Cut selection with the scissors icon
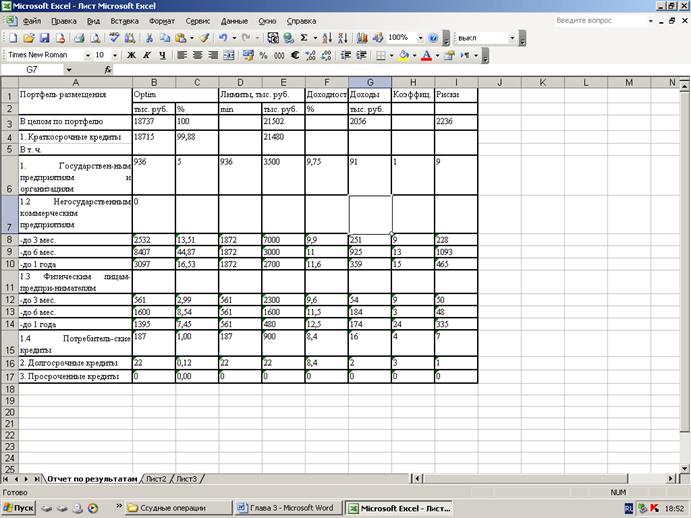This screenshot has height=518, width=691. click(x=149, y=38)
